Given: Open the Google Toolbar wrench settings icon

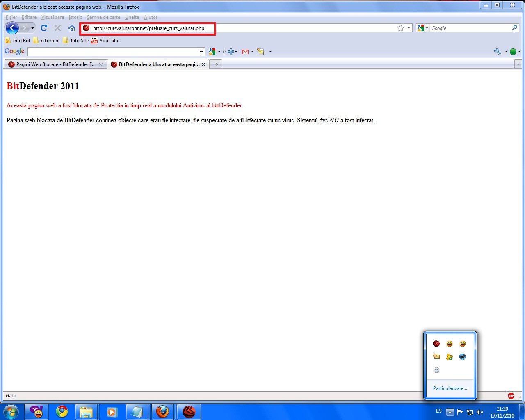Looking at the screenshot, I should pos(498,52).
